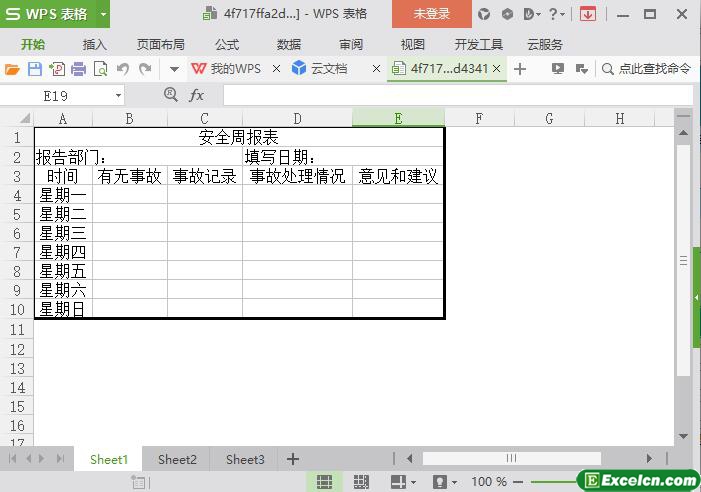Screen dimensions: 701x492
Task: Jump to first sheet navigation arrow
Action: [12, 458]
